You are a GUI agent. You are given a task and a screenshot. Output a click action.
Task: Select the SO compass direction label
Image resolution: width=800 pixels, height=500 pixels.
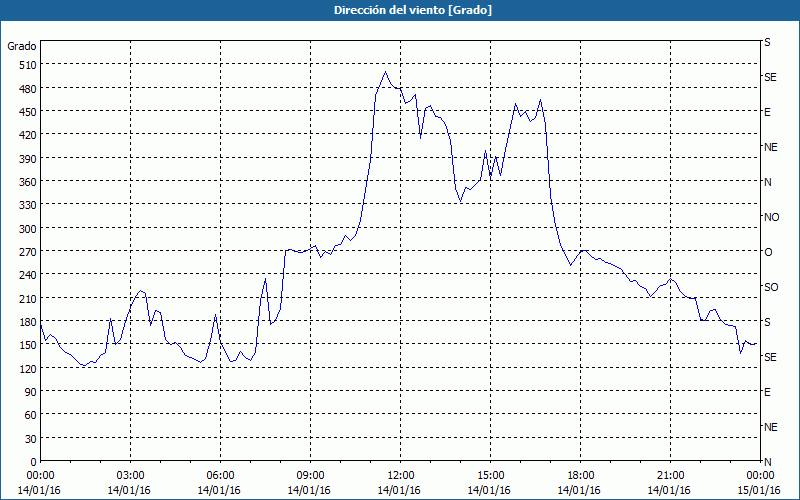771,287
